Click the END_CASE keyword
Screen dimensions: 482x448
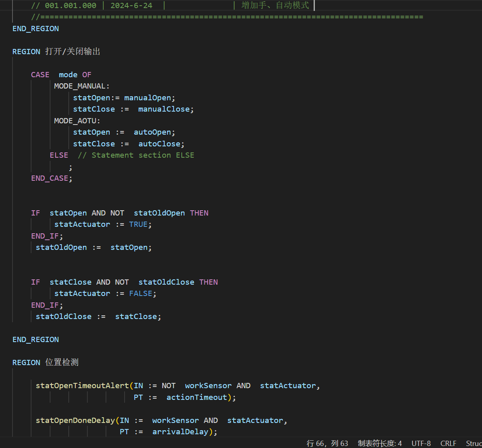click(50, 178)
